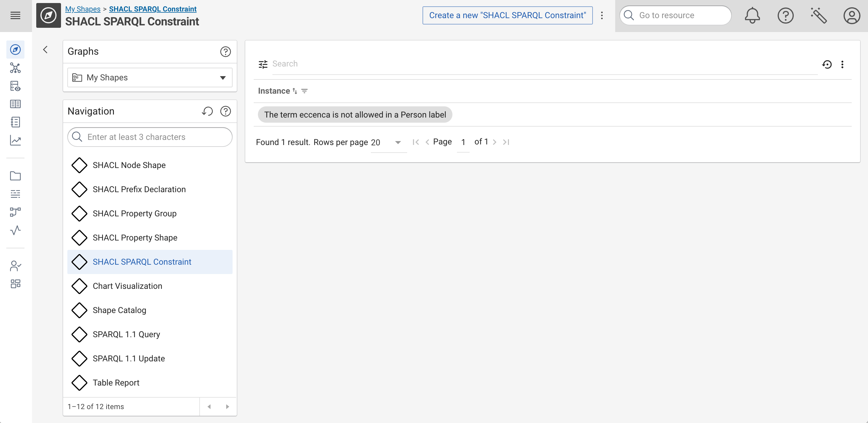The height and width of the screenshot is (423, 868).
Task: Activate the magic wand tool in header
Action: coord(819,15)
